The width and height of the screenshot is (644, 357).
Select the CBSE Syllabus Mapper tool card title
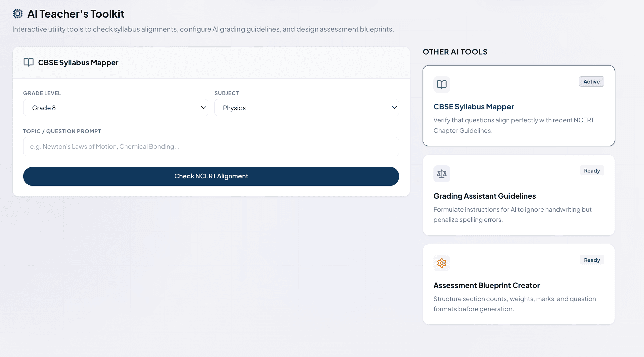click(474, 107)
